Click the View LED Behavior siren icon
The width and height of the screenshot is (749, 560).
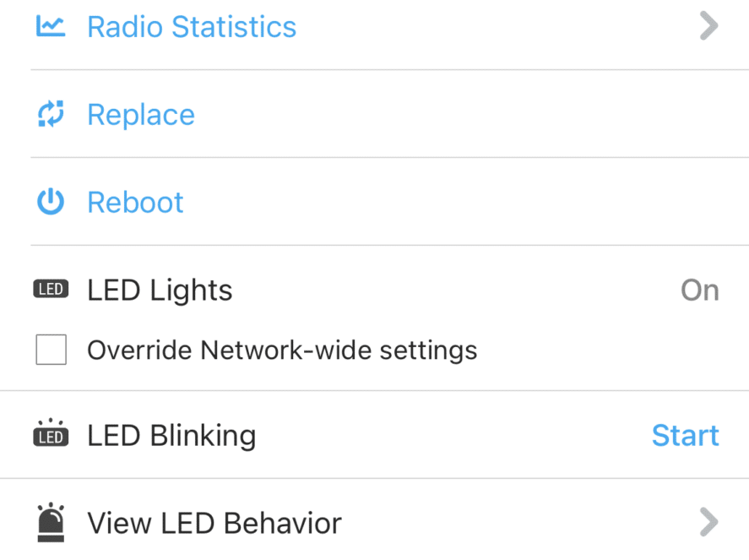(51, 523)
